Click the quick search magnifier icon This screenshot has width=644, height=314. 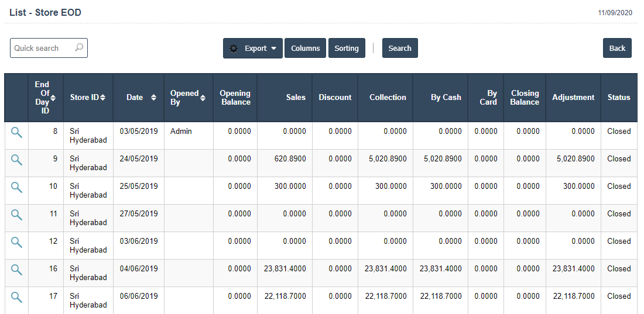click(79, 48)
